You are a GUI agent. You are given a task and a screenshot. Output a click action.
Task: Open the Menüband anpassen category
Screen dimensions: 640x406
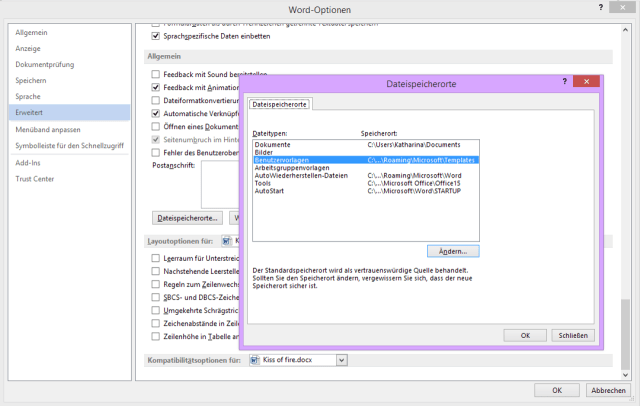pyautogui.click(x=48, y=129)
